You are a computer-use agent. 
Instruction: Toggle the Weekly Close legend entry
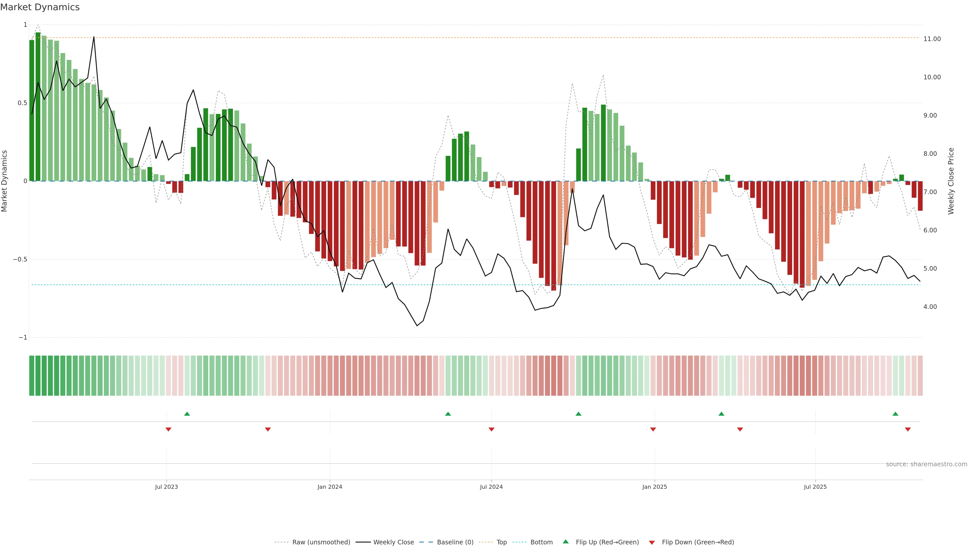click(393, 542)
